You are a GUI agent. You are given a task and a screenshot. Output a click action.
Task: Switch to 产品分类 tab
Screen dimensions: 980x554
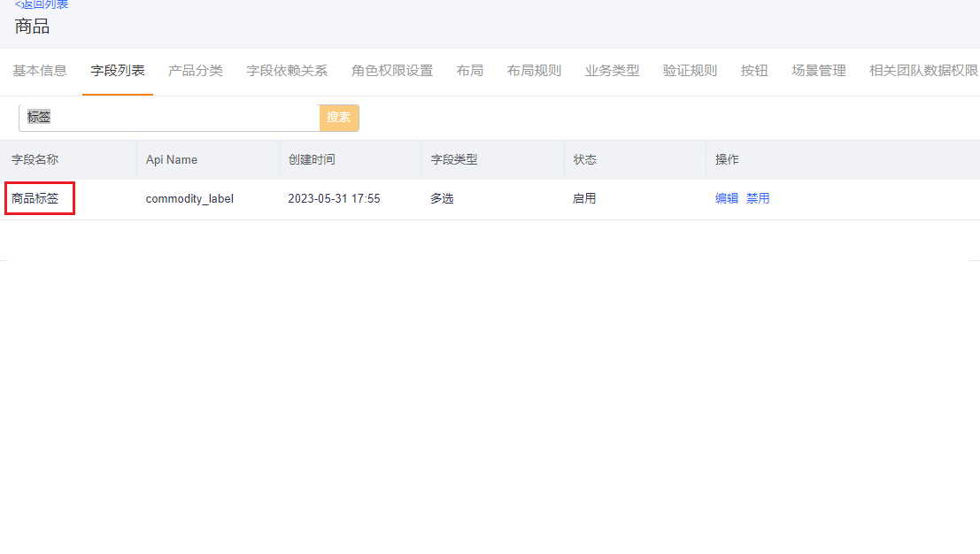pos(195,71)
